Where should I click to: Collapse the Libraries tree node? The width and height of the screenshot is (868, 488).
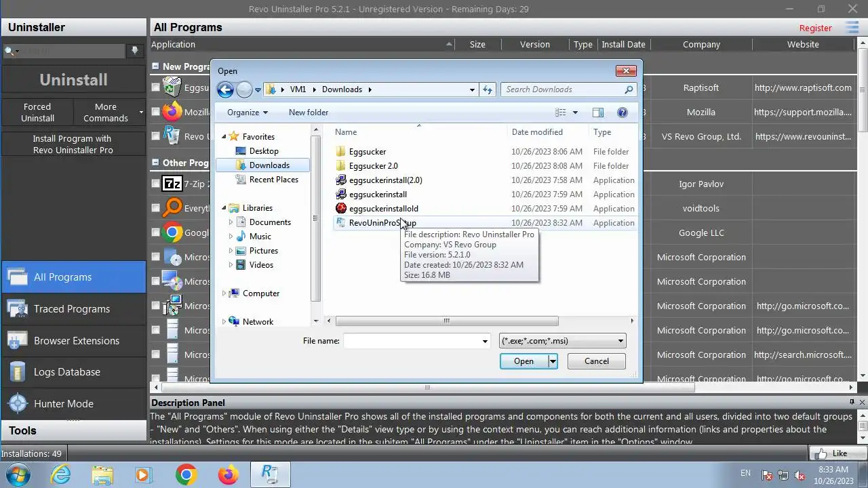pos(224,208)
